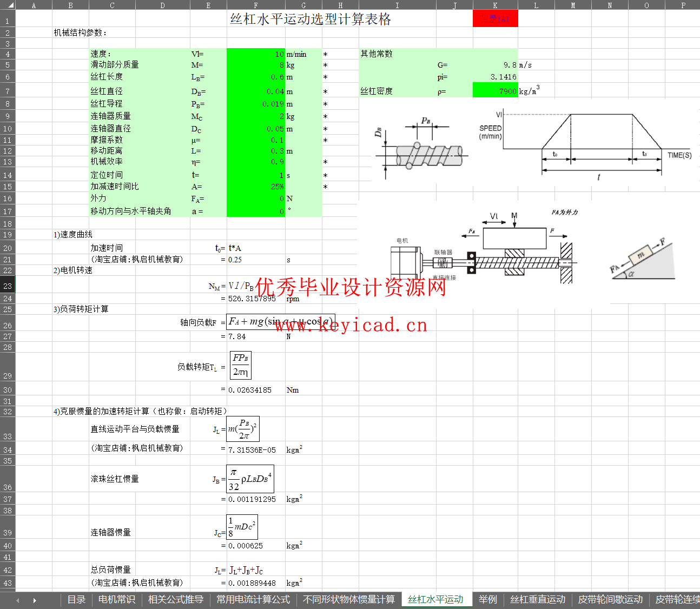Switch to the 常用电流计算公式 sheet tab
This screenshot has height=609, width=700.
coord(253,599)
